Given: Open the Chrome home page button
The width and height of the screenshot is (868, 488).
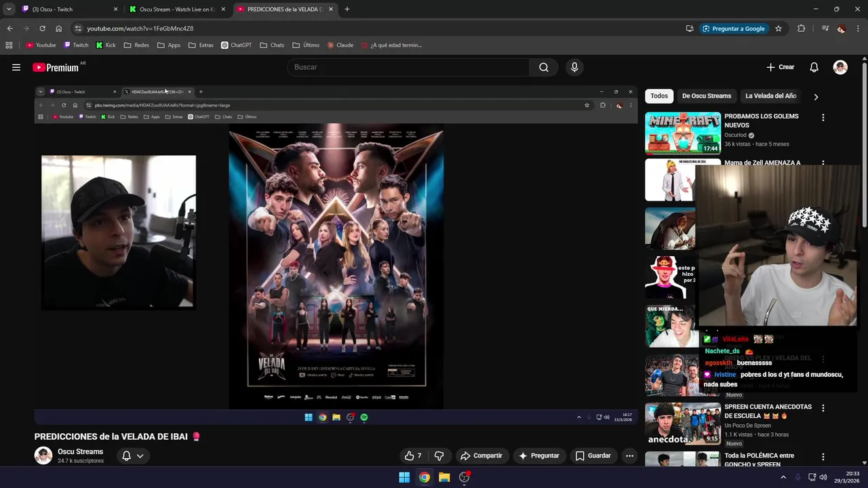Looking at the screenshot, I should pos(58,28).
